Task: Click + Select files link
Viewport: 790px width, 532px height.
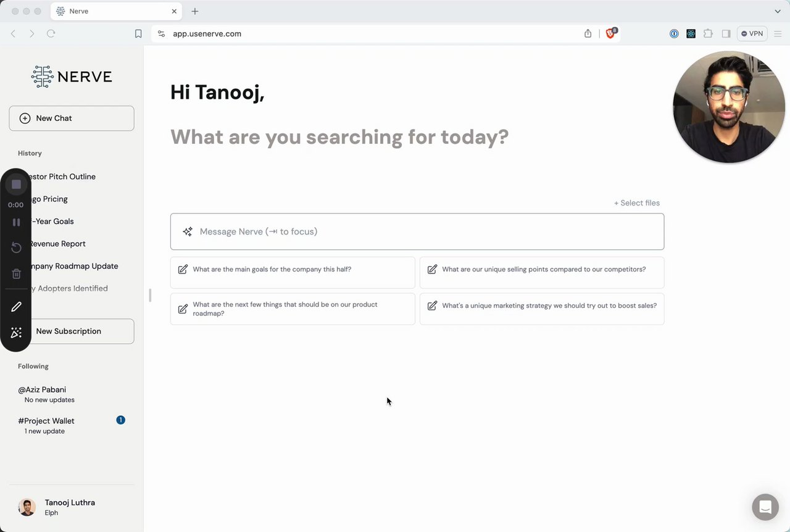Action: (x=636, y=203)
